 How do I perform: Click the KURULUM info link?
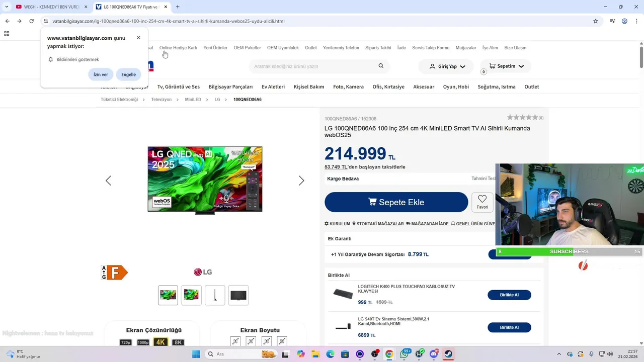click(x=337, y=224)
